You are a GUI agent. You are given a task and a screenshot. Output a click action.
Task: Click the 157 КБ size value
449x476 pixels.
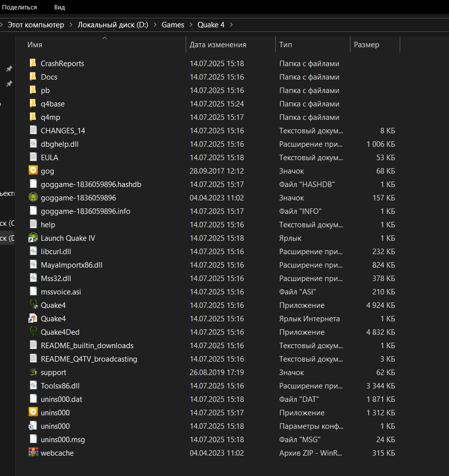[x=384, y=197]
